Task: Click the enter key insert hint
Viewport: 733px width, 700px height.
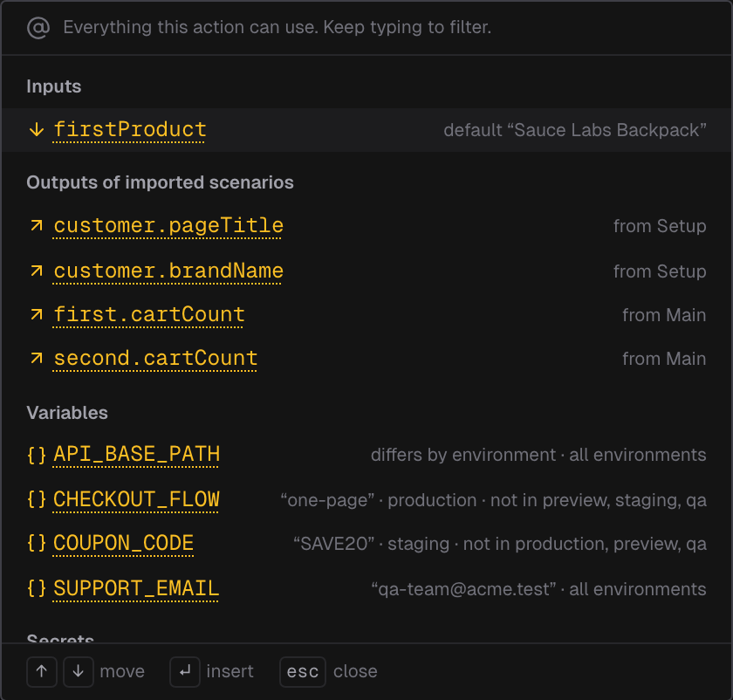Action: [x=185, y=671]
